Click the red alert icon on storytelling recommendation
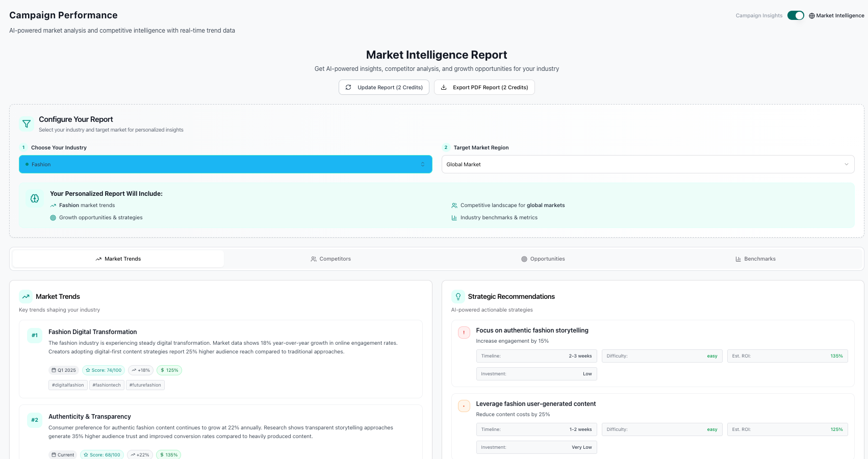 (x=464, y=333)
